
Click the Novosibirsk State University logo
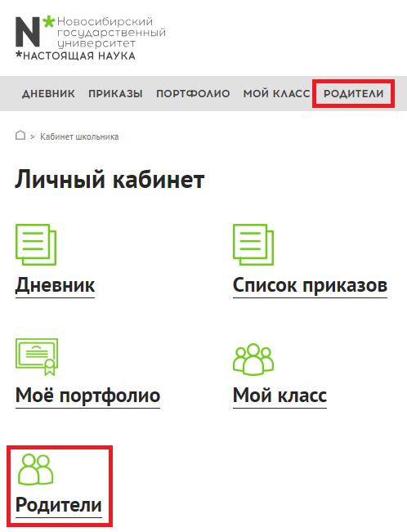(90, 38)
